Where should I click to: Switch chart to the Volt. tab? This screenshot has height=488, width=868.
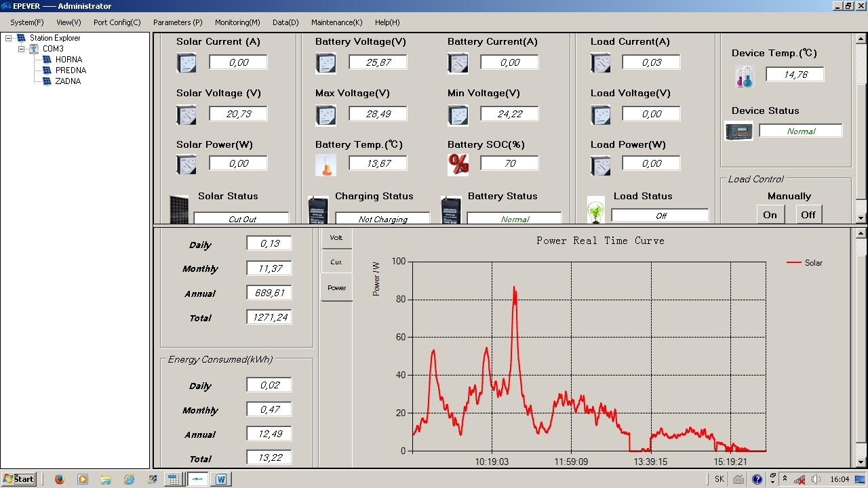click(336, 238)
